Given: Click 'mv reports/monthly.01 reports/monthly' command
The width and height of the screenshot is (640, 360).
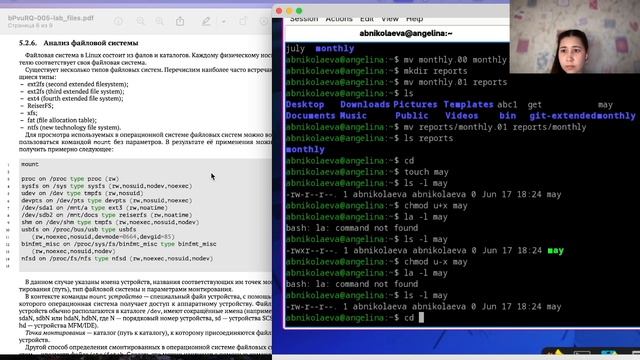Looking at the screenshot, I should click(495, 127).
